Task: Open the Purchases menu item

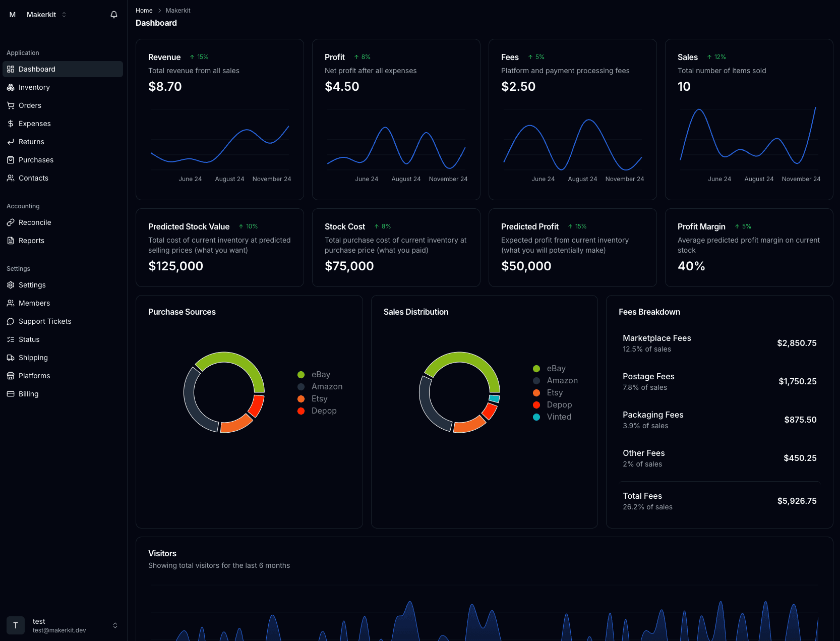Action: click(x=36, y=160)
